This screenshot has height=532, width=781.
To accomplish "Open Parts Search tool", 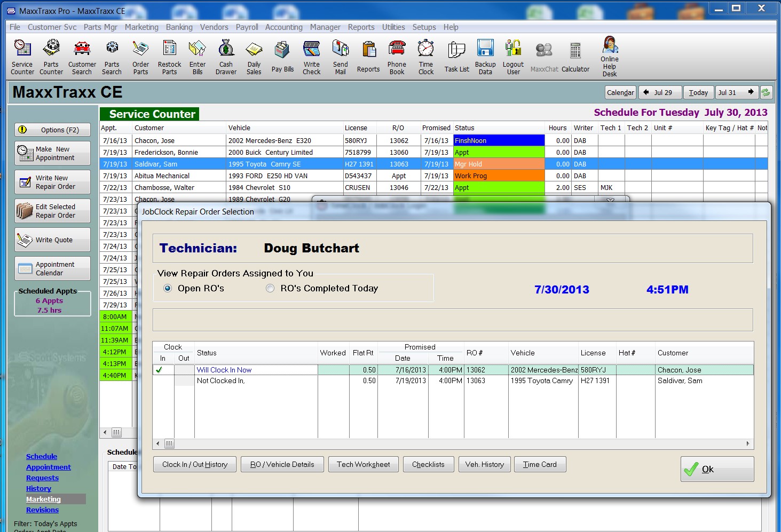I will (112, 57).
